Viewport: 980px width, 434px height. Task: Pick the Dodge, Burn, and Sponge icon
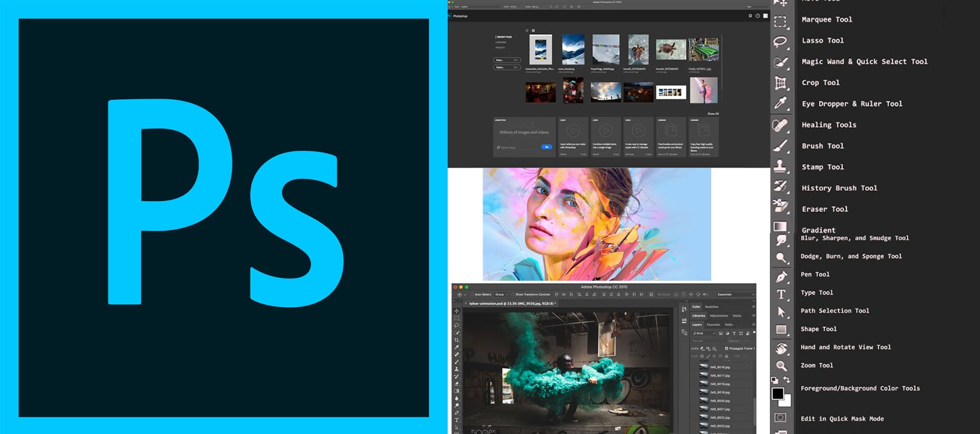coord(781,258)
